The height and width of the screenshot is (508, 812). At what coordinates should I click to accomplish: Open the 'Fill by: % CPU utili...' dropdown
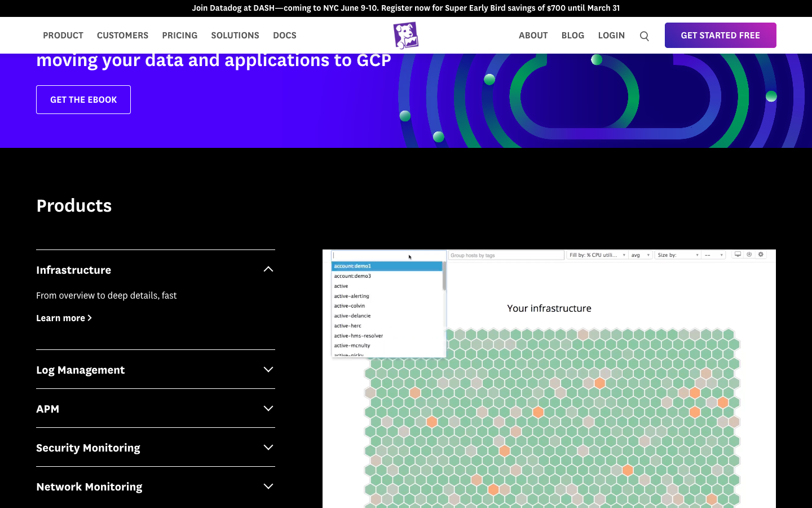(597, 255)
